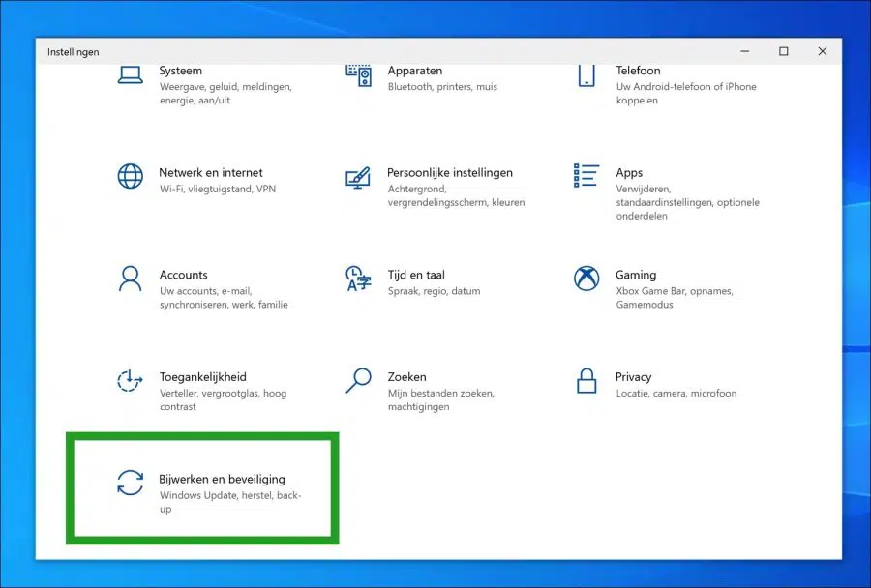This screenshot has height=588, width=871.
Task: Click 'Wi-Fi, vliegtuigstand, VPN' description
Action: coord(217,189)
